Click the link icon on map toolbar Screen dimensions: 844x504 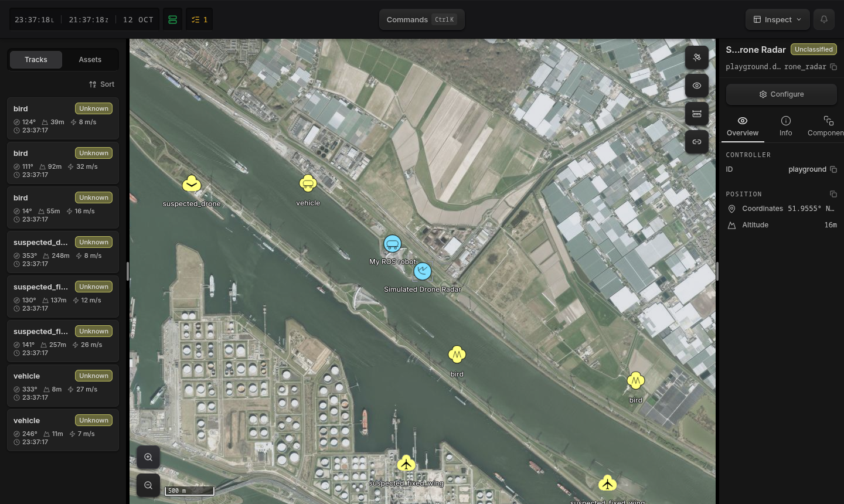click(x=697, y=142)
